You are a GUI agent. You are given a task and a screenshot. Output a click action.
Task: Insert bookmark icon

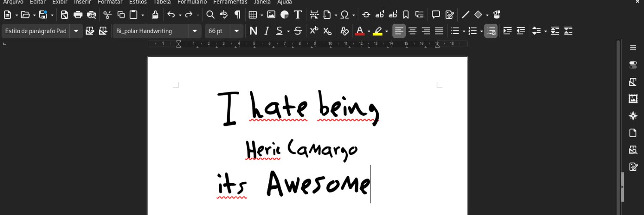[x=406, y=15]
